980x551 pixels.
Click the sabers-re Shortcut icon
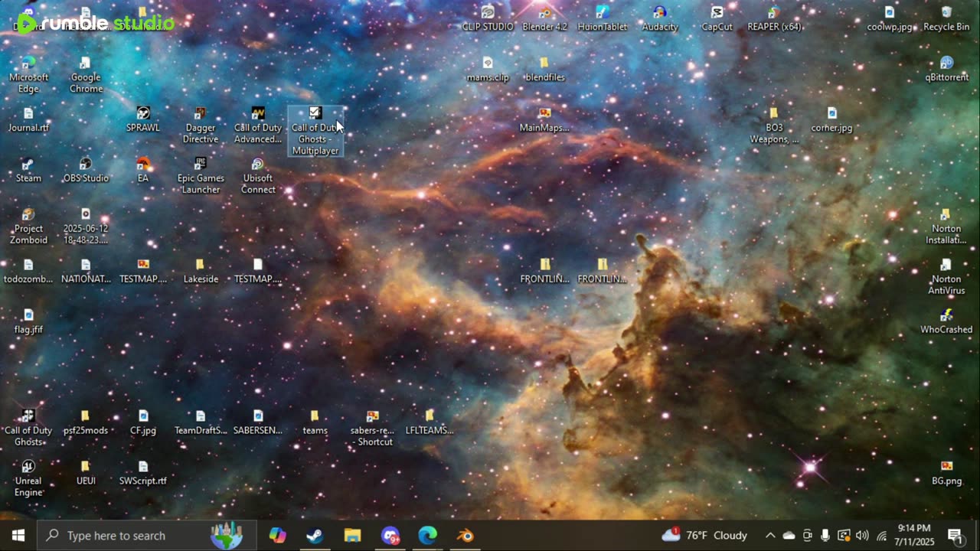[372, 429]
